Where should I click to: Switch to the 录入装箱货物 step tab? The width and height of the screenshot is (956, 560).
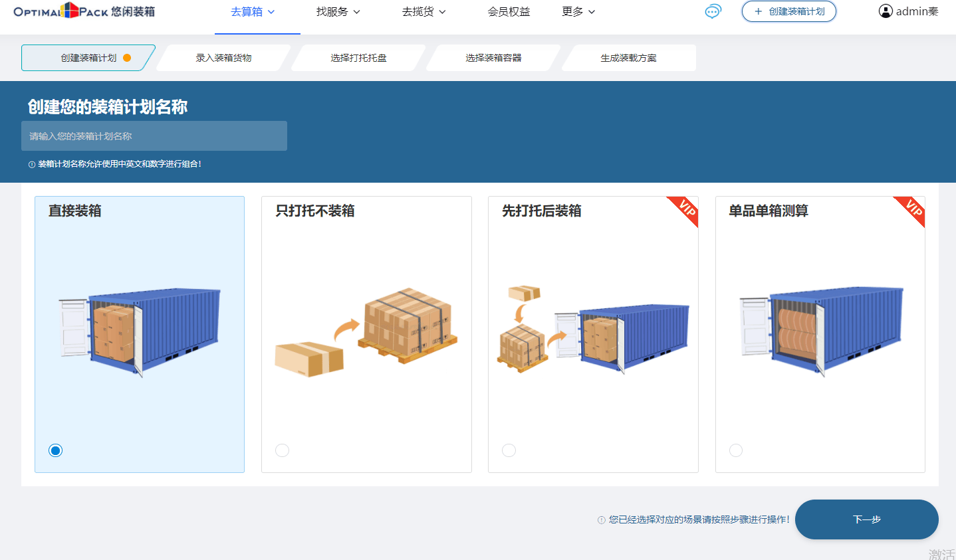click(224, 58)
